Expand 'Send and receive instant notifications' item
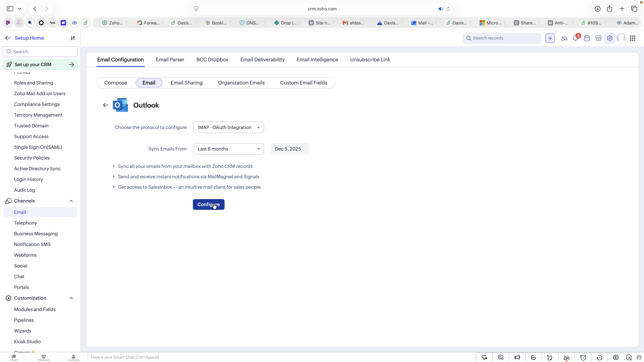644x362 pixels. click(114, 177)
